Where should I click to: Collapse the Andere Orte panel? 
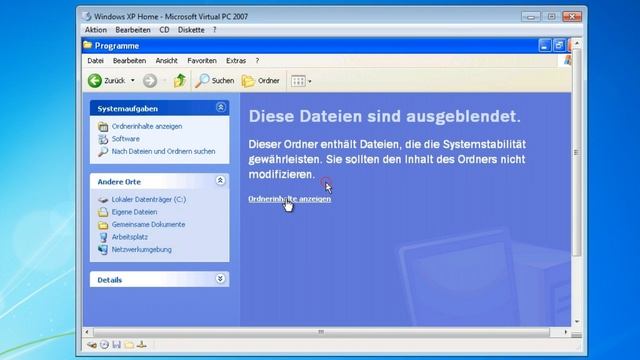click(x=220, y=180)
